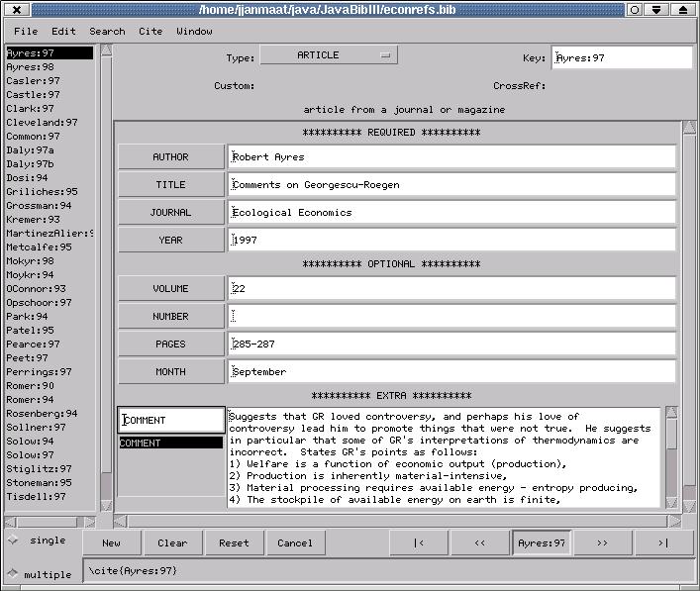The width and height of the screenshot is (700, 591).
Task: Jump to last entry with >| button
Action: 662,542
